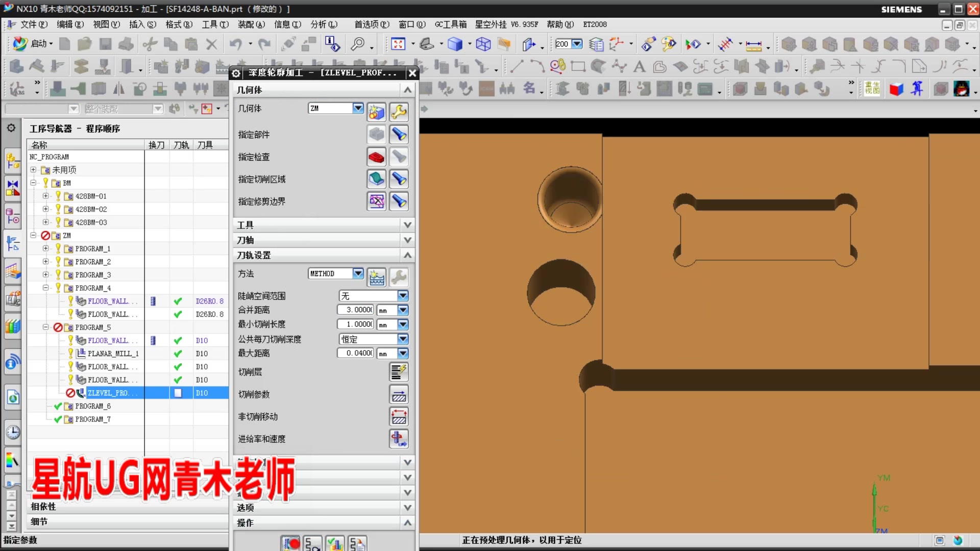Open the 几何体 ZM dropdown
Screen dimensions: 980x551
coord(357,108)
